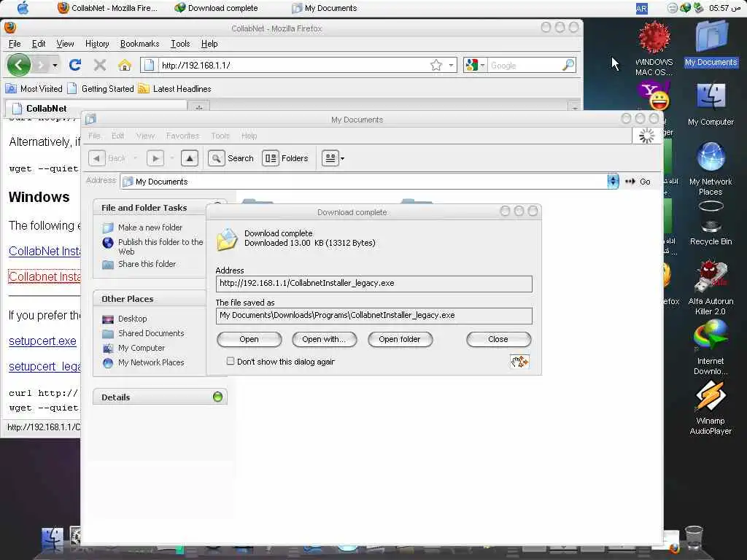This screenshot has width=747, height=560.
Task: Click Search in the My Documents toolbar
Action: (231, 158)
